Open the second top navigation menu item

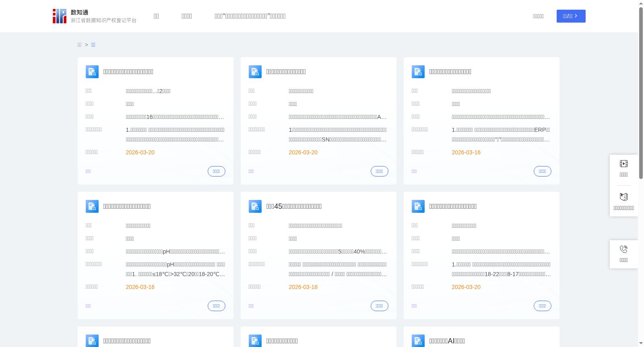187,16
